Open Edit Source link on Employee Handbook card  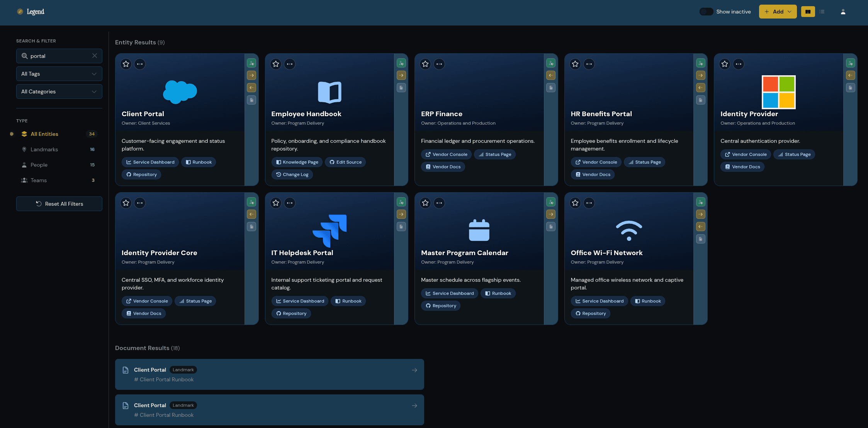[x=345, y=162]
